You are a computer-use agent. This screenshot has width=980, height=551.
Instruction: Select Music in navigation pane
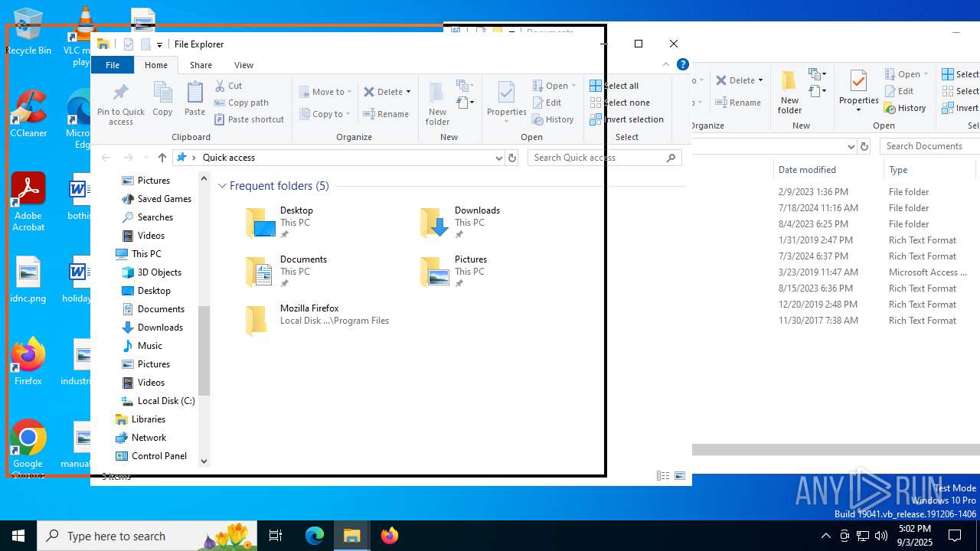pyautogui.click(x=142, y=346)
